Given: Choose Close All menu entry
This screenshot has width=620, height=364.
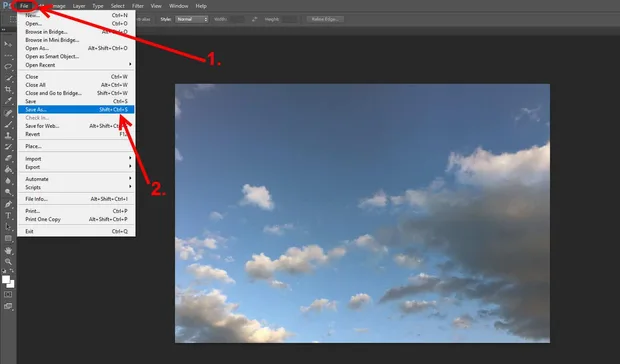Looking at the screenshot, I should pos(76,85).
